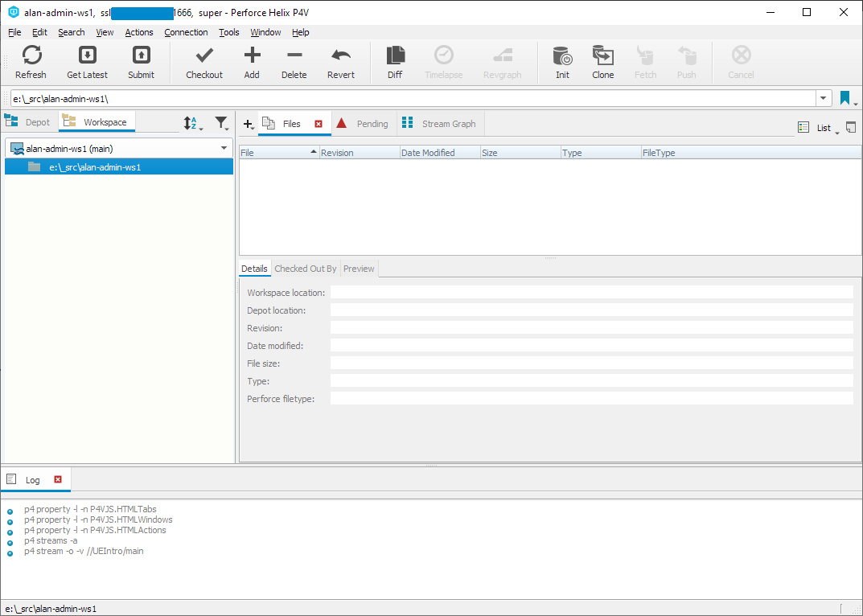Open the filter funnel menu
863x616 pixels.
(222, 123)
